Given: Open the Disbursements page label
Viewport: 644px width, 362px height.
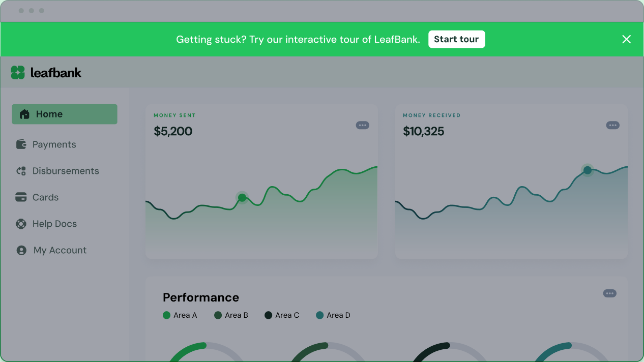Looking at the screenshot, I should point(66,171).
